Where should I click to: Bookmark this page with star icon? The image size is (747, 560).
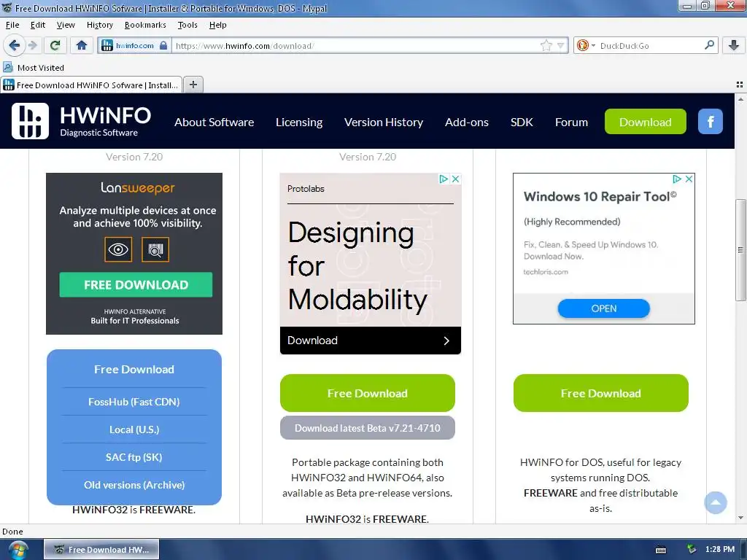point(546,46)
